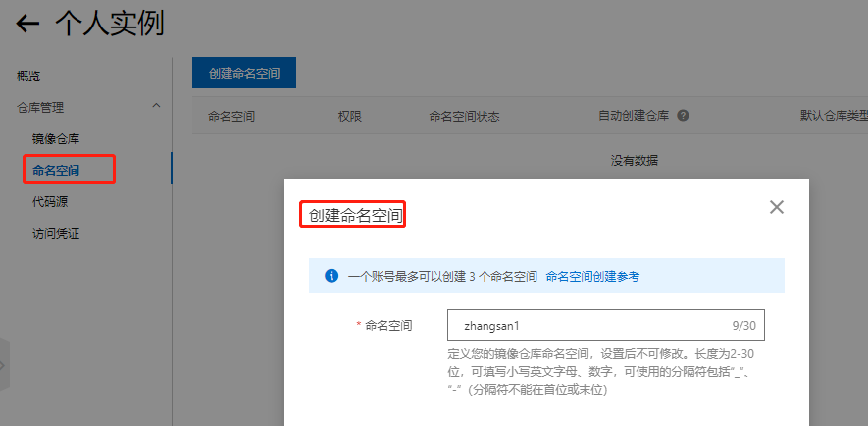Expand the side panel handle at left edge
Image resolution: width=868 pixels, height=426 pixels.
pos(5,365)
